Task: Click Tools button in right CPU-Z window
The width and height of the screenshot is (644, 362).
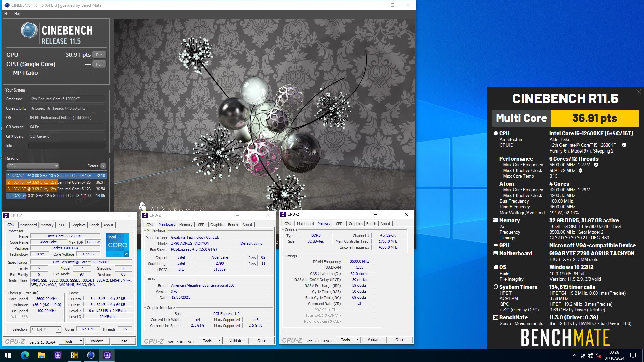Action: pyautogui.click(x=345, y=340)
